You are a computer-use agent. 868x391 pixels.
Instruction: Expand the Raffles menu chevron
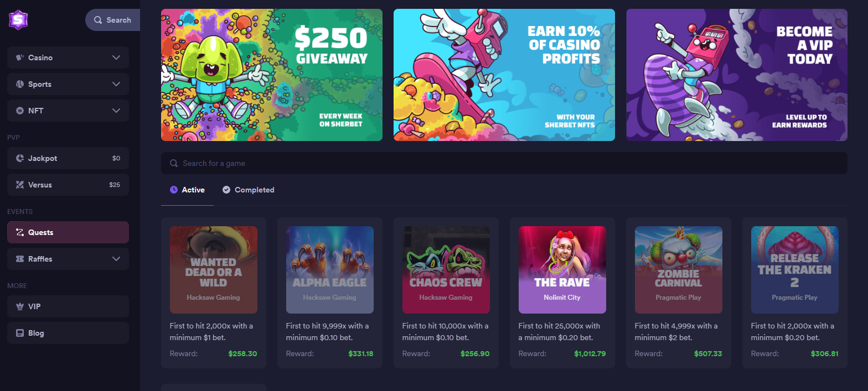pos(116,259)
